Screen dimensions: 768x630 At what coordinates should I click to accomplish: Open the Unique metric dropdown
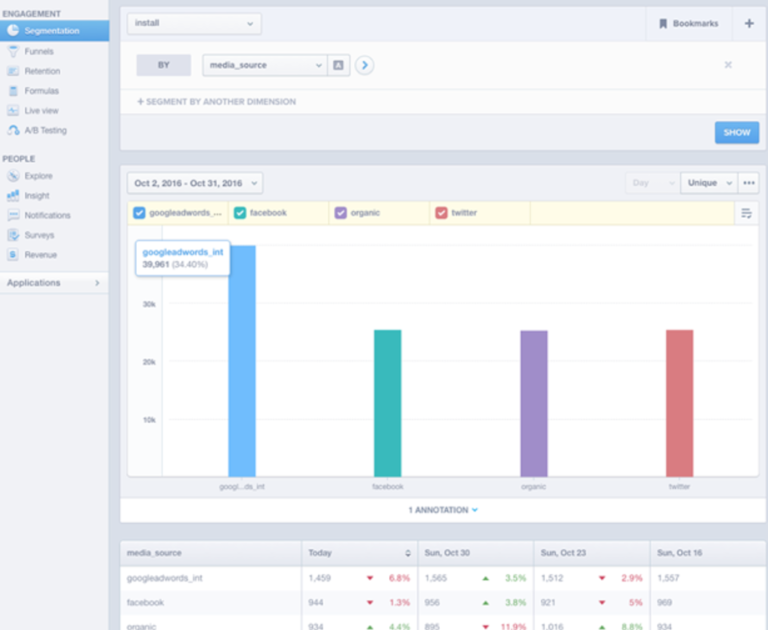point(709,183)
